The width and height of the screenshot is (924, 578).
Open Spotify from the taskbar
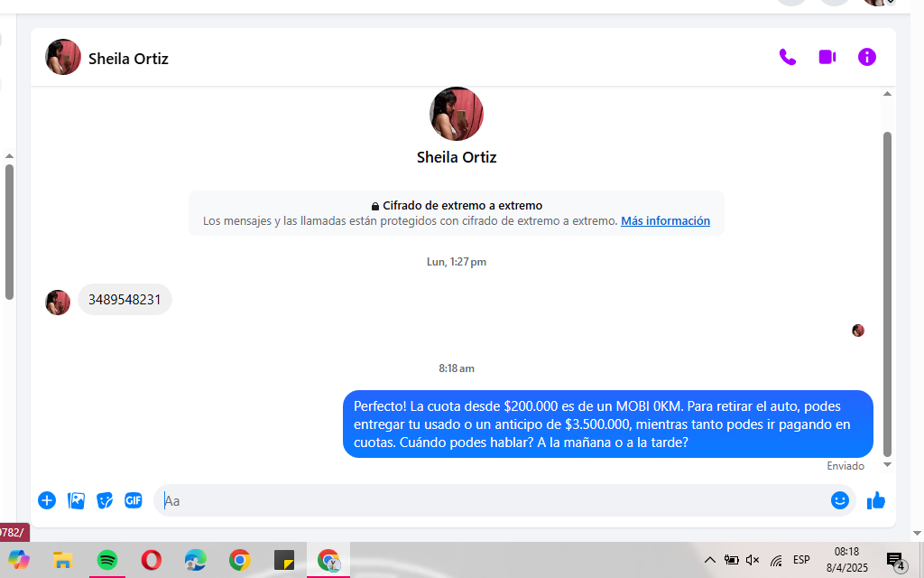(x=107, y=560)
